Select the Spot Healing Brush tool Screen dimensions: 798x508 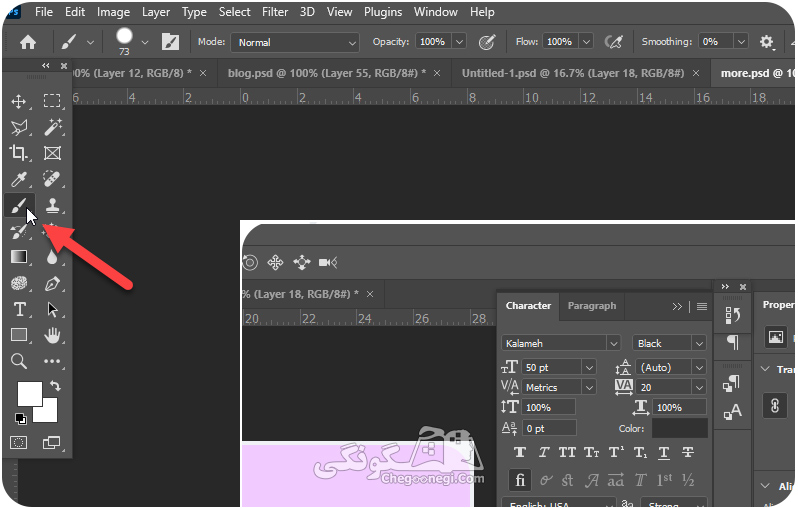(52, 179)
